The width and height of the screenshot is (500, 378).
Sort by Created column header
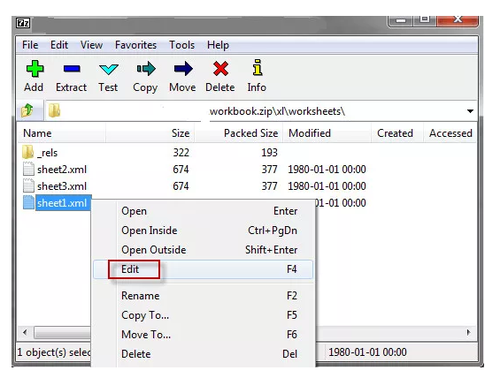click(x=397, y=133)
